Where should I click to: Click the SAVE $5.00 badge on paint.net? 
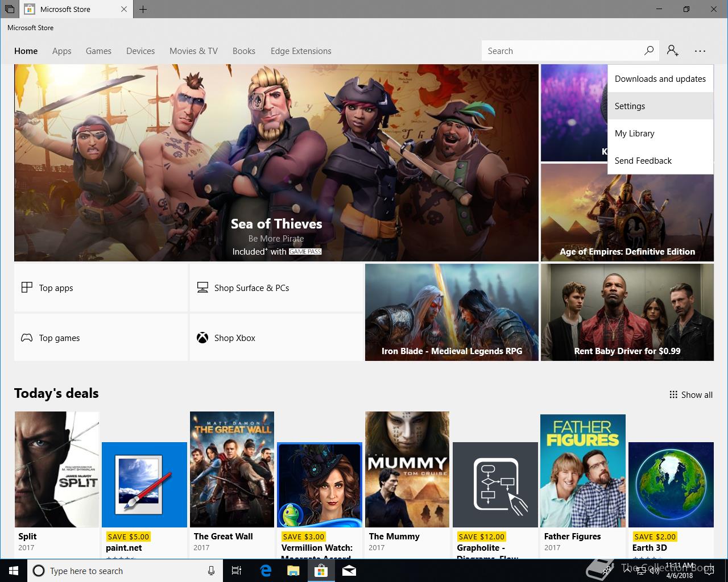(x=128, y=537)
